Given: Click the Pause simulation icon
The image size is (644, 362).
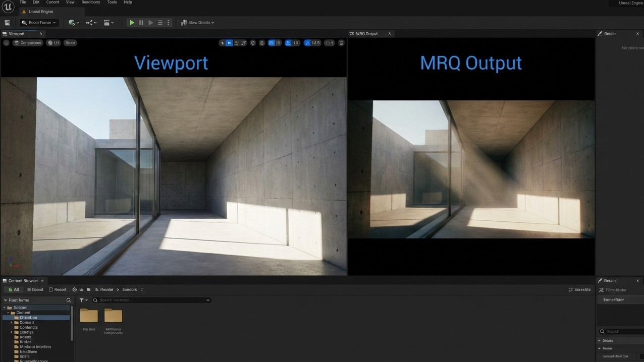Looking at the screenshot, I should pos(141,23).
